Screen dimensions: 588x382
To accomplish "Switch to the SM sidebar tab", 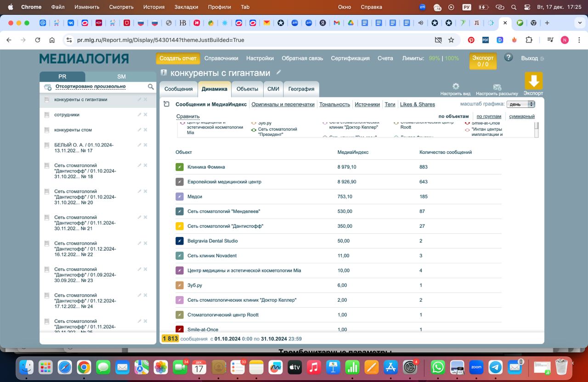I will [x=121, y=77].
